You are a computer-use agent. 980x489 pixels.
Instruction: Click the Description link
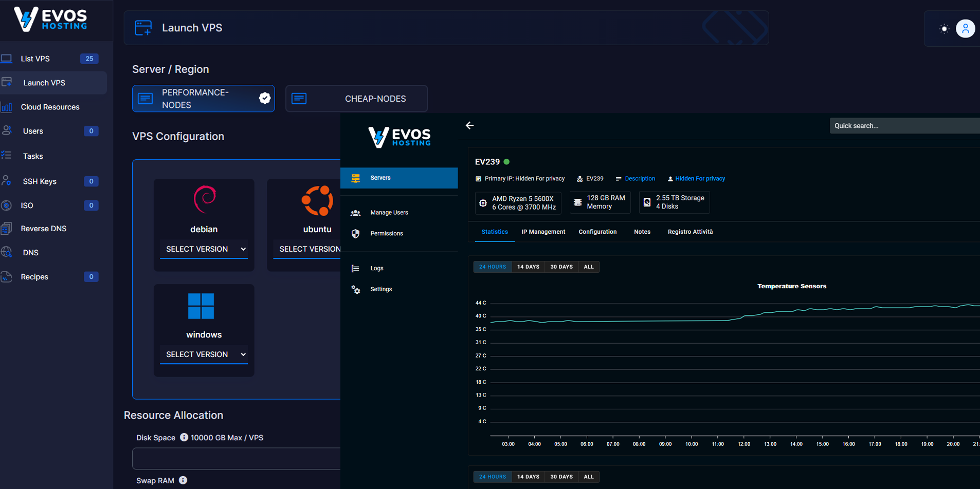[x=640, y=179]
